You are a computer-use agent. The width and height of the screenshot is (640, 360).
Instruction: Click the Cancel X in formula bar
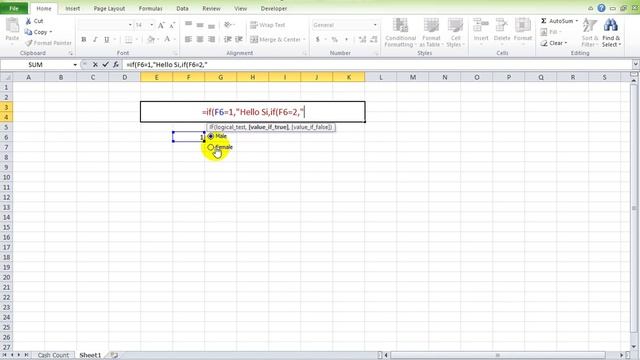click(95, 64)
